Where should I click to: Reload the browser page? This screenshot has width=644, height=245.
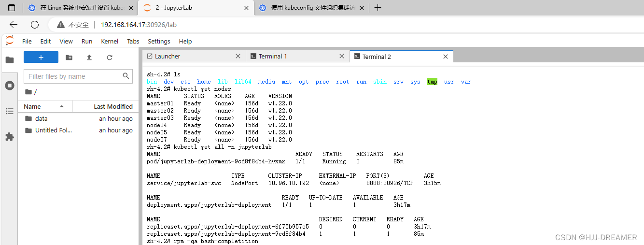point(35,25)
